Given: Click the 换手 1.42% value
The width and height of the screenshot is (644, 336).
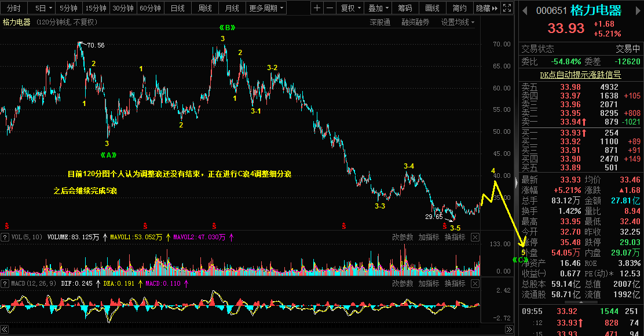Looking at the screenshot, I should (570, 211).
